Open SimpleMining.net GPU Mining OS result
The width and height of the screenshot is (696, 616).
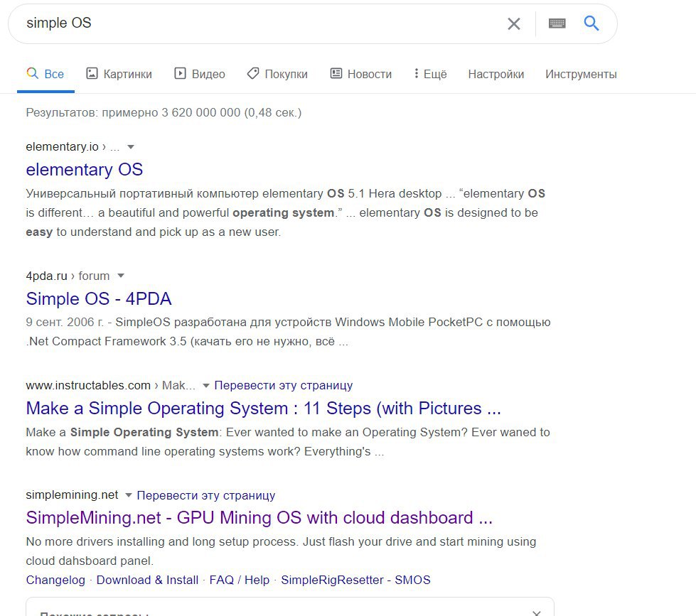point(259,517)
